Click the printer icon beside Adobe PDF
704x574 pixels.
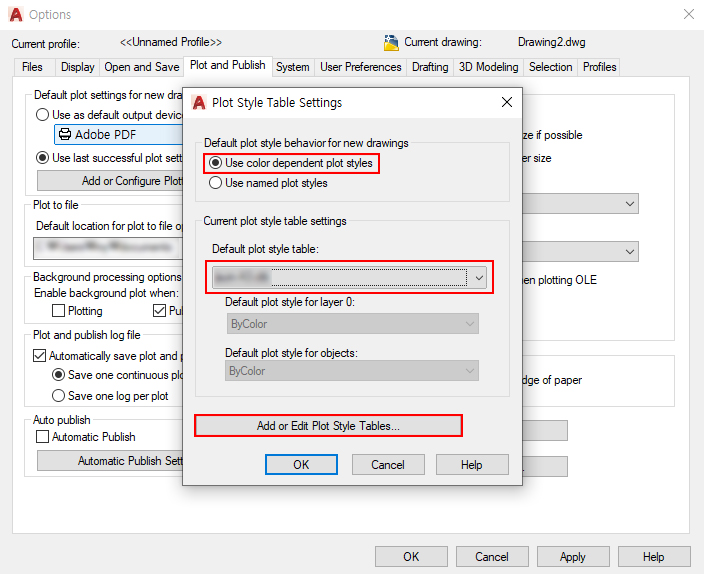tap(65, 134)
